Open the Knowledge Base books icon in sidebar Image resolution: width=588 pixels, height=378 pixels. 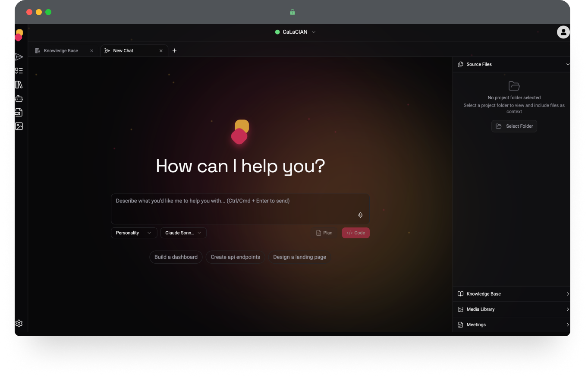coord(19,85)
